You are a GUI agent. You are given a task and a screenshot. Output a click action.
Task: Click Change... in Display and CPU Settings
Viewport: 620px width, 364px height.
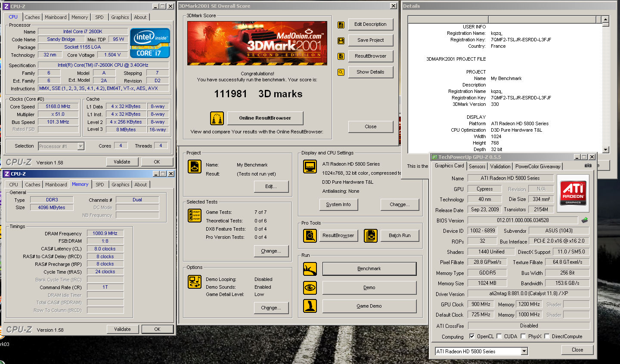[400, 204]
